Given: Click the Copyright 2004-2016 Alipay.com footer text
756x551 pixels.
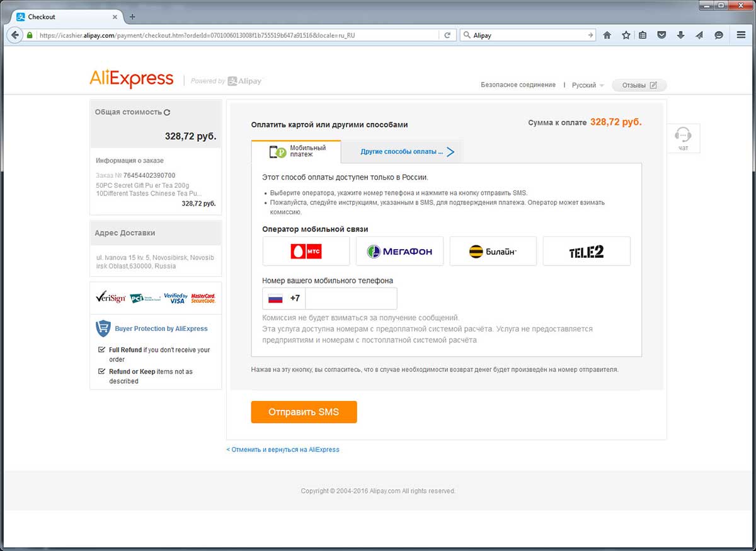Looking at the screenshot, I should (378, 490).
